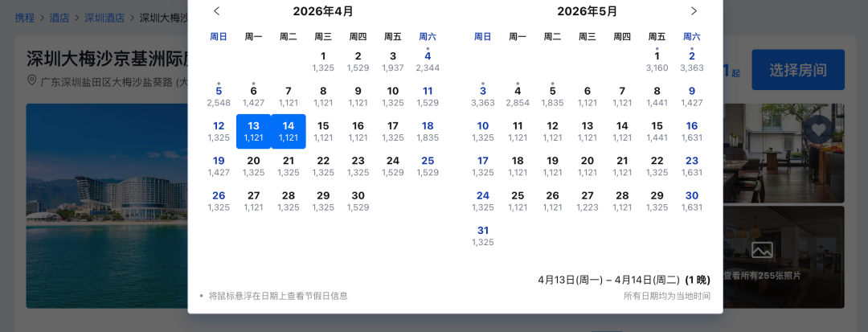Choose May 9 priced 1,427
868x332 pixels.
tap(692, 96)
